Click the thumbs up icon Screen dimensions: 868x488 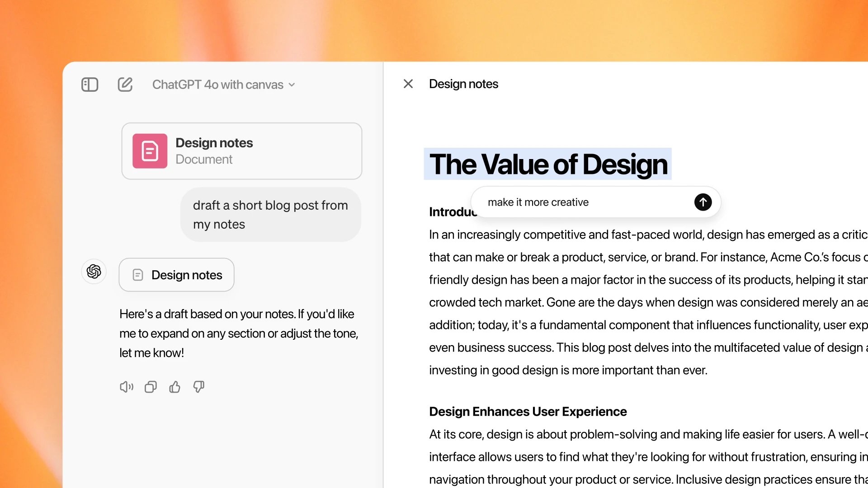[x=175, y=387]
